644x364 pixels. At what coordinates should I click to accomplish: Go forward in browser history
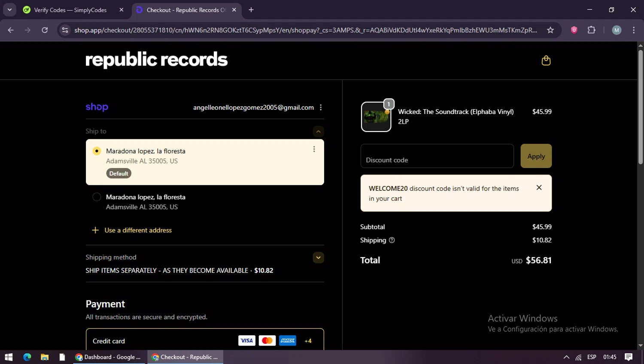pos(27,30)
